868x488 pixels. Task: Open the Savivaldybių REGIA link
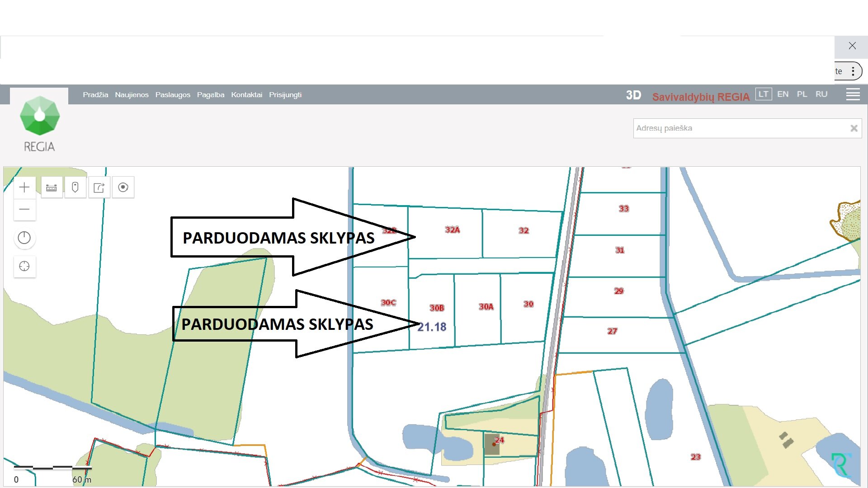click(701, 97)
